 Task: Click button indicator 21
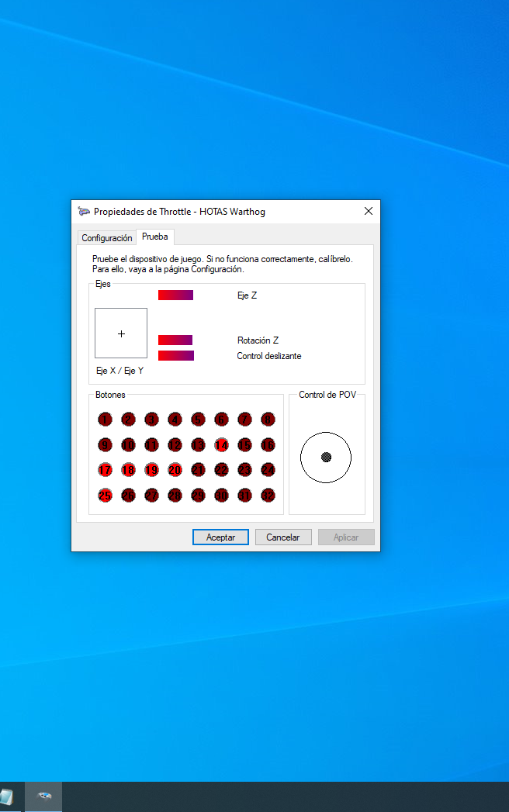(x=198, y=470)
